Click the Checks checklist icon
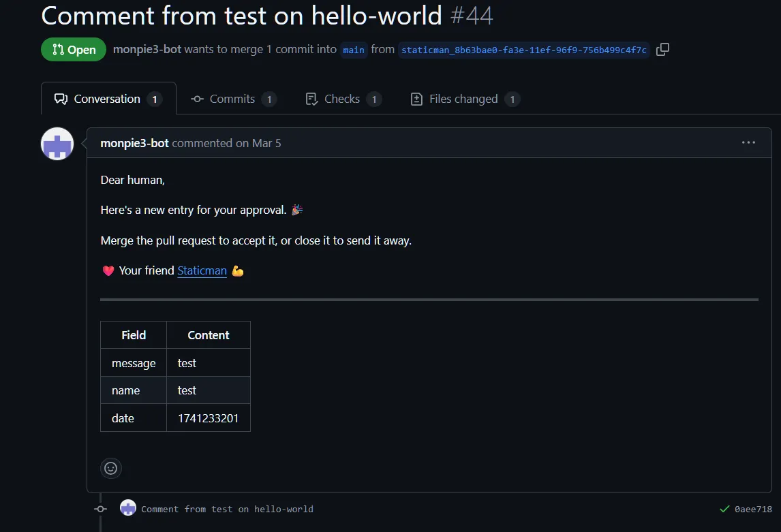 pyautogui.click(x=311, y=99)
